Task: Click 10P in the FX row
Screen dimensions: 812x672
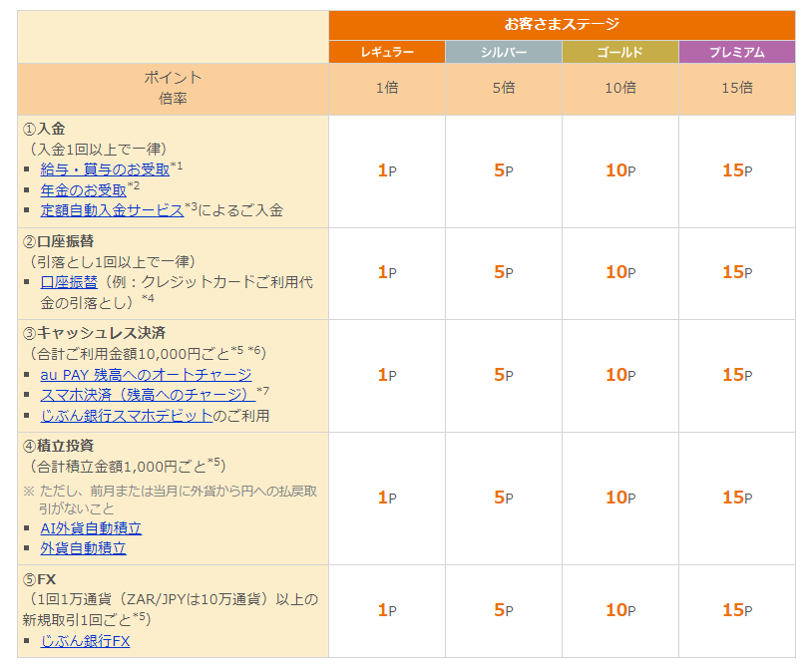Action: (620, 610)
